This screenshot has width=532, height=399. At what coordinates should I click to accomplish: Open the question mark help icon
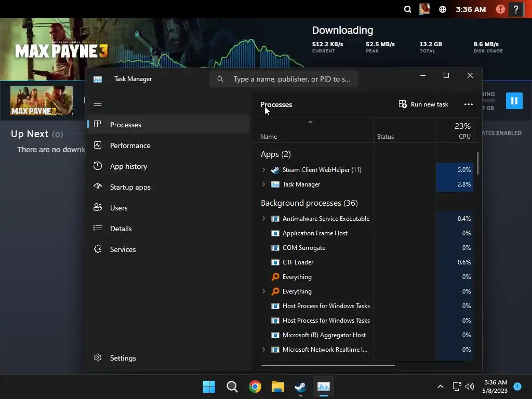coord(516,9)
